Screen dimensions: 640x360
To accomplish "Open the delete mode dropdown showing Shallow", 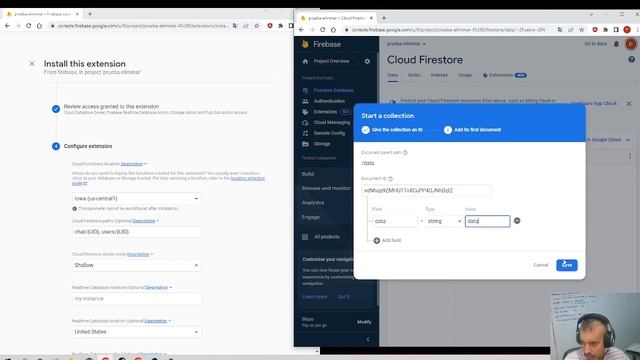I will pyautogui.click(x=136, y=265).
